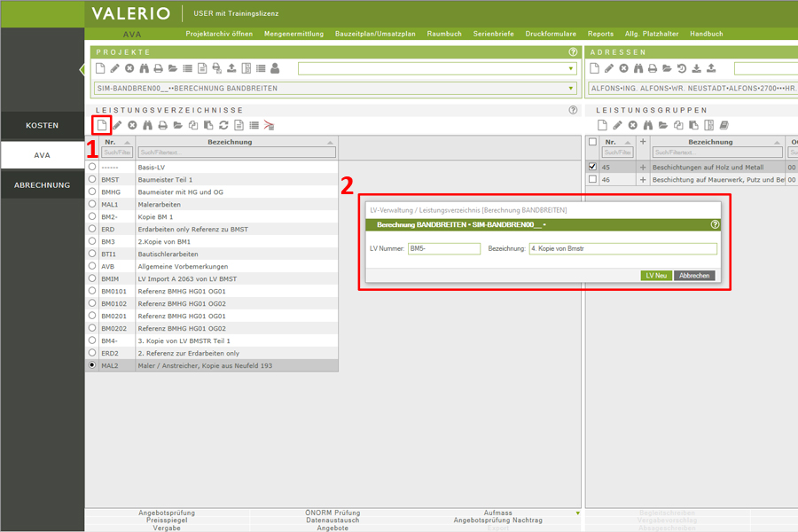Click the paste icon in the Leistungsgruppen toolbar
Viewport: 798px width, 532px height.
point(693,125)
